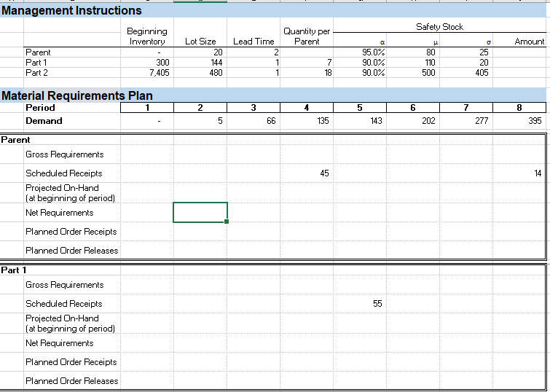Select Part 1 scheduled receipt 55
The image size is (550, 392).
377,304
